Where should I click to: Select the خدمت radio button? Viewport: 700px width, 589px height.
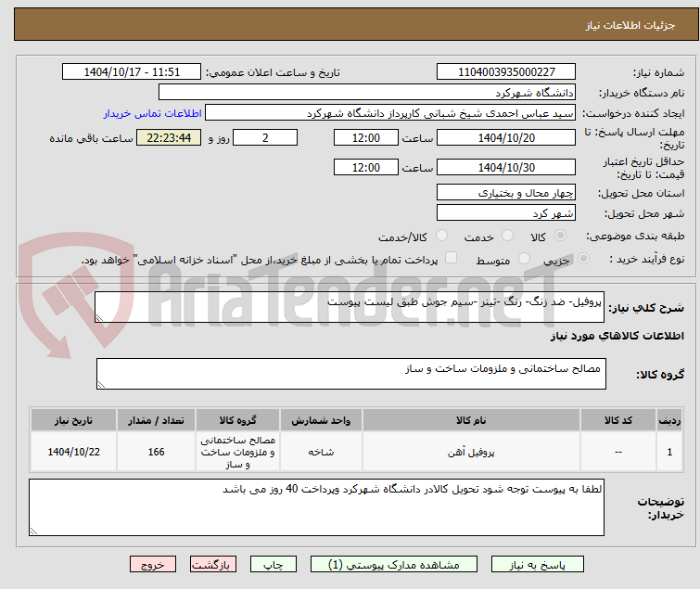(x=507, y=236)
